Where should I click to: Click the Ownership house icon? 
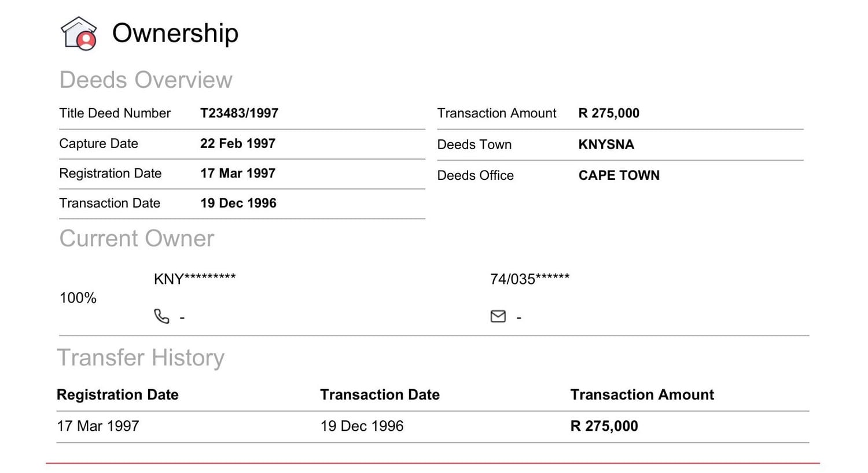point(79,34)
